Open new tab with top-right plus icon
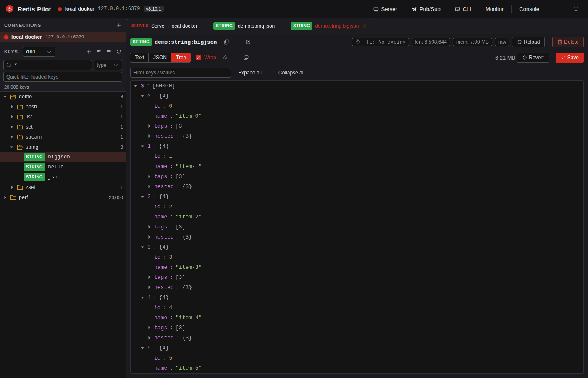588x378 pixels. [x=556, y=9]
